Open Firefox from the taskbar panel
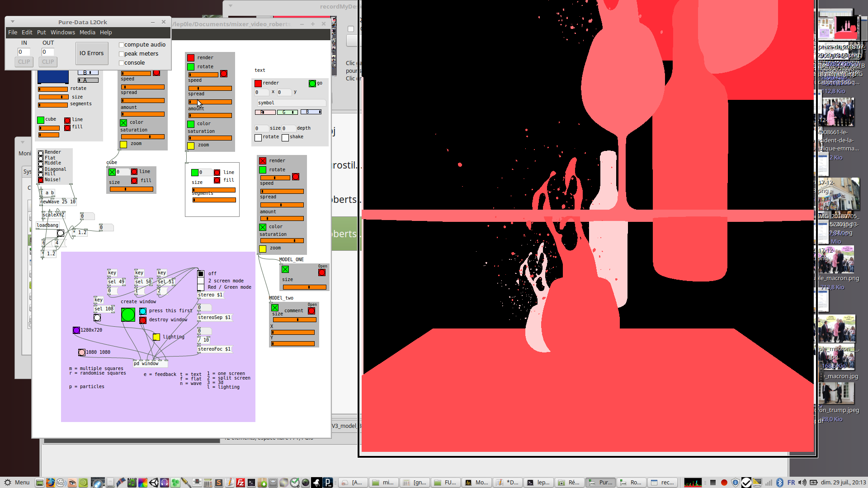This screenshot has height=488, width=868. tap(50, 483)
